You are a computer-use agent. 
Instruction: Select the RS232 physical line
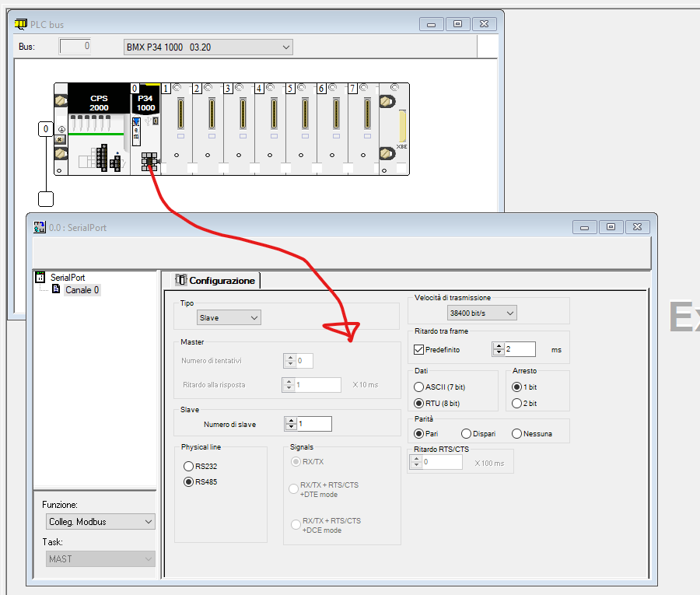point(188,466)
